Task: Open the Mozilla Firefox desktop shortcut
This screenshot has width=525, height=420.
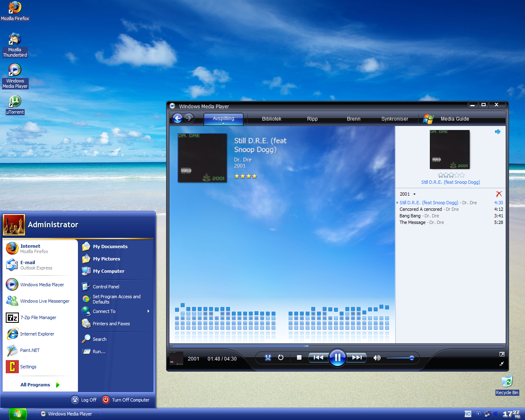Action: point(15,11)
